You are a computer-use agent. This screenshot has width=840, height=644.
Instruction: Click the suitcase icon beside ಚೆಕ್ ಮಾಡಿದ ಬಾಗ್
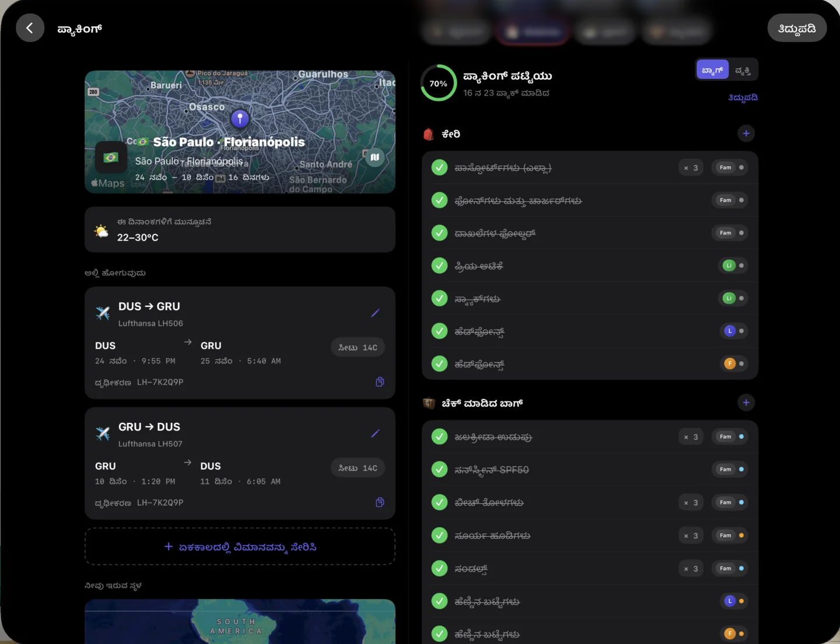pos(429,403)
